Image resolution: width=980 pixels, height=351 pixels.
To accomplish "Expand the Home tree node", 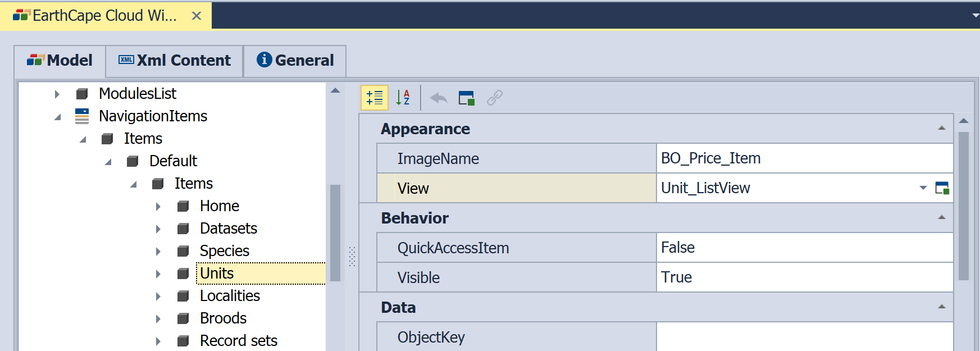I will point(158,206).
